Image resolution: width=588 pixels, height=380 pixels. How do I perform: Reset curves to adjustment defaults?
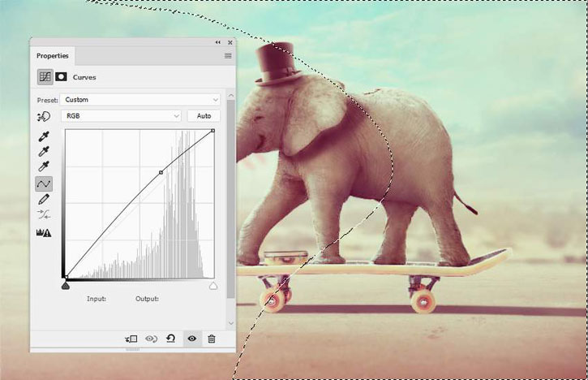(170, 339)
